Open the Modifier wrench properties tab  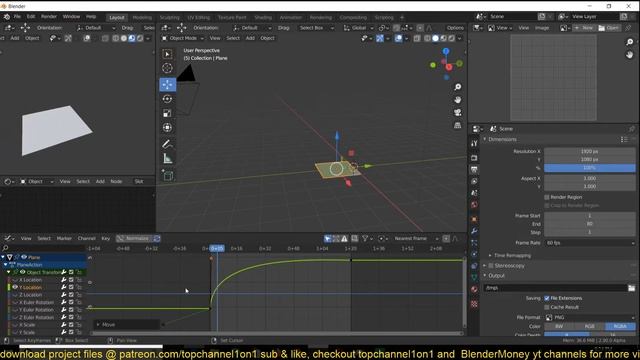474,231
